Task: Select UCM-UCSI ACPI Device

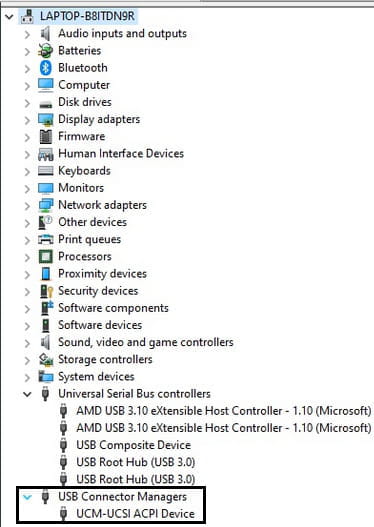Action: point(135,514)
